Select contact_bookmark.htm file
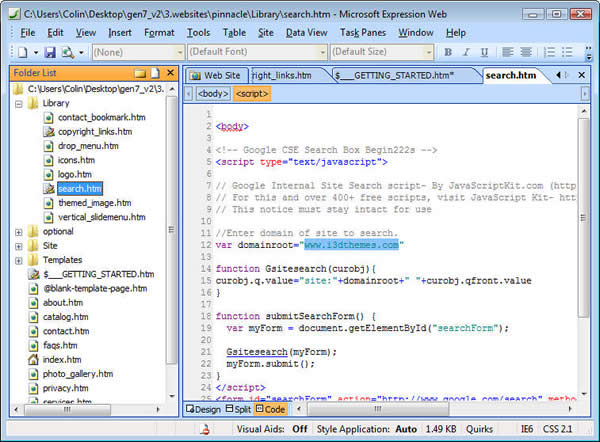 coord(101,117)
